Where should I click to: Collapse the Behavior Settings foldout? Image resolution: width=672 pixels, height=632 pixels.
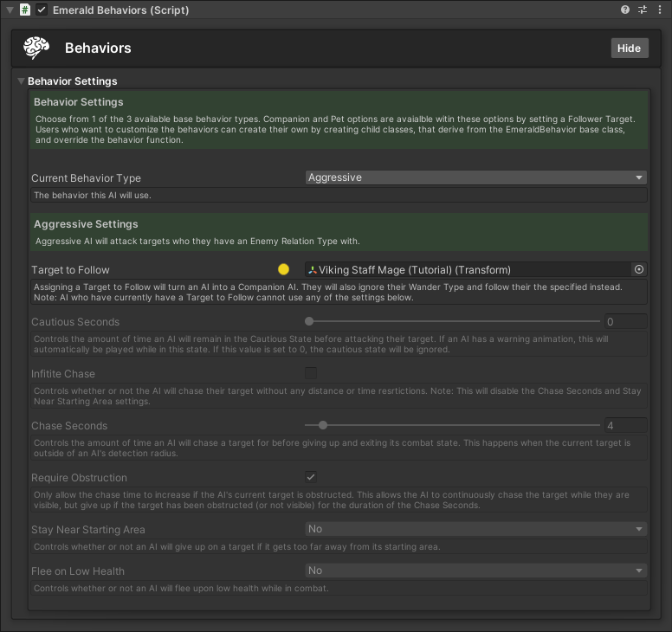click(x=22, y=81)
